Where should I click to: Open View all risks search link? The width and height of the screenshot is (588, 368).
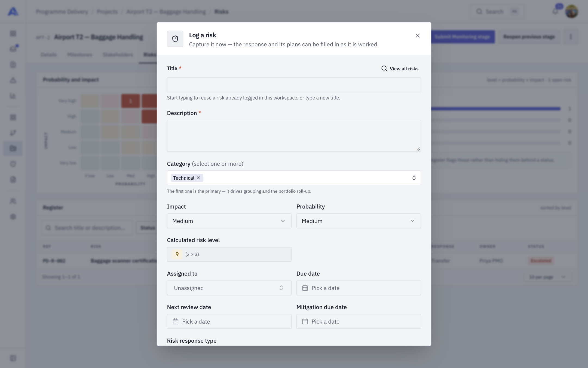pyautogui.click(x=400, y=68)
